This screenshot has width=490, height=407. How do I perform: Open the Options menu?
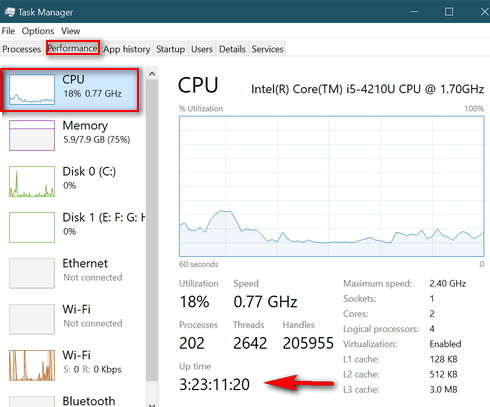(x=38, y=31)
